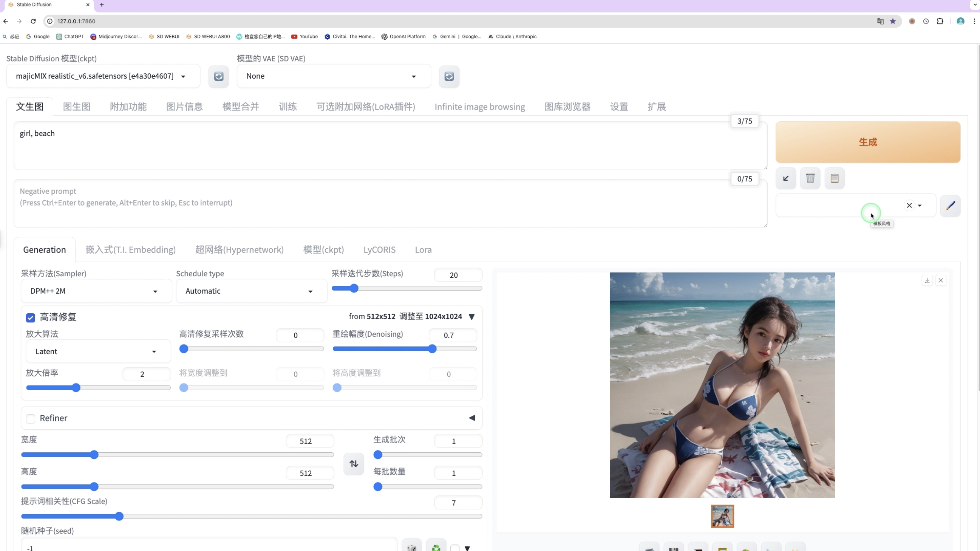Reload the browser page
This screenshot has width=980, height=551.
point(33,21)
